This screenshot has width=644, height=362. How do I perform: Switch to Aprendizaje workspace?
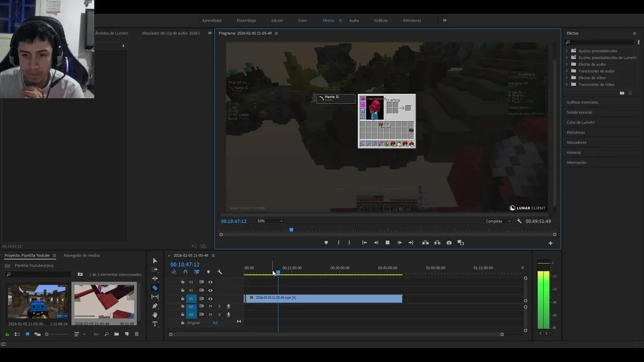click(212, 21)
